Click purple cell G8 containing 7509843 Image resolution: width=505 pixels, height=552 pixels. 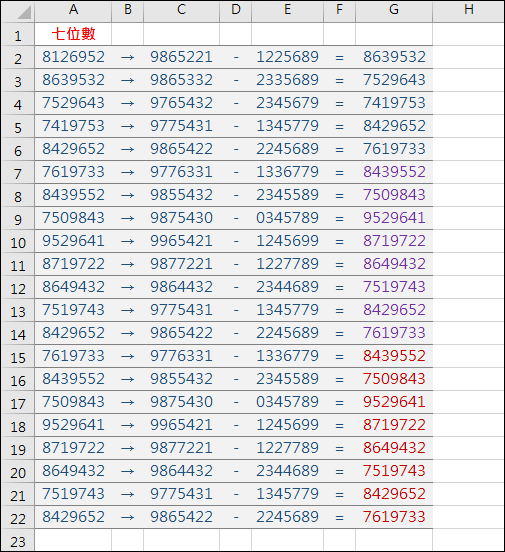pyautogui.click(x=394, y=195)
